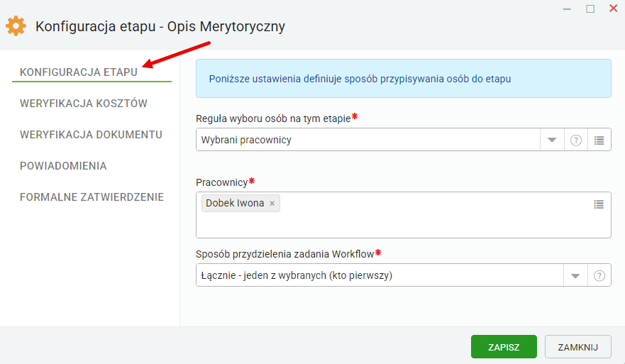Expand the Łącznie - jeden z wybranych dropdown arrow
The image size is (625, 364).
[x=575, y=275]
